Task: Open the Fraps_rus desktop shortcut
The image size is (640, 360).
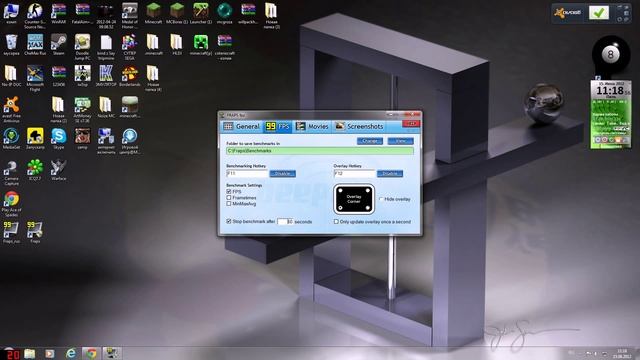Action: pos(11,233)
